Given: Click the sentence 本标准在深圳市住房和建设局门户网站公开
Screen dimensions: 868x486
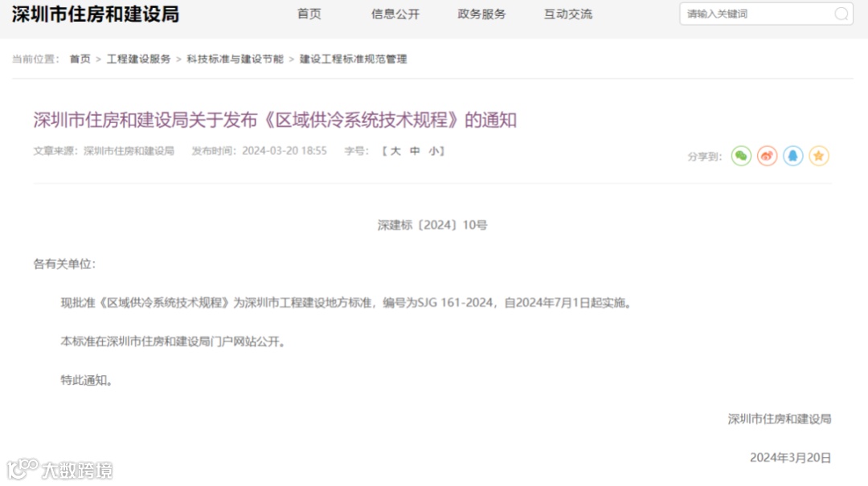Looking at the screenshot, I should [x=173, y=341].
